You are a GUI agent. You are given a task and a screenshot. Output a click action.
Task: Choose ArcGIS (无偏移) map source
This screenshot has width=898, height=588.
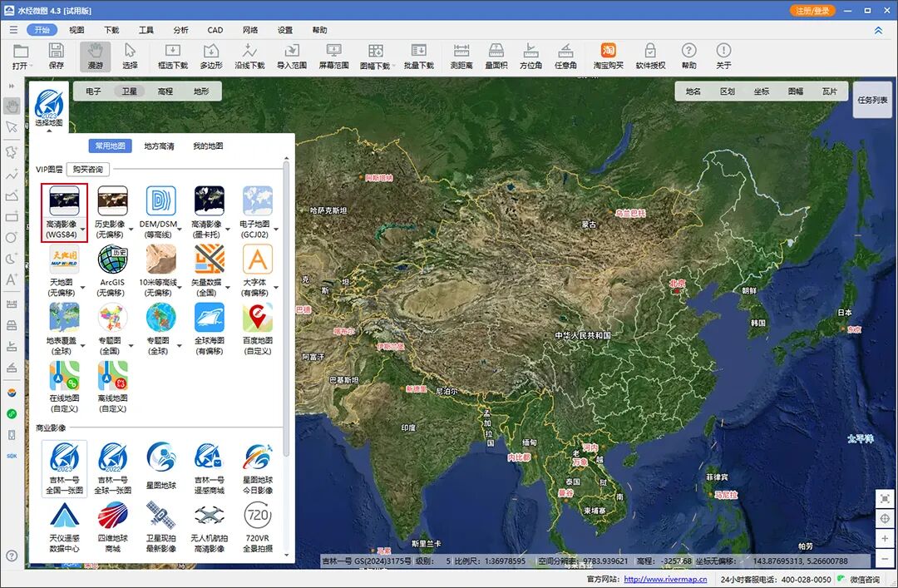coord(112,270)
